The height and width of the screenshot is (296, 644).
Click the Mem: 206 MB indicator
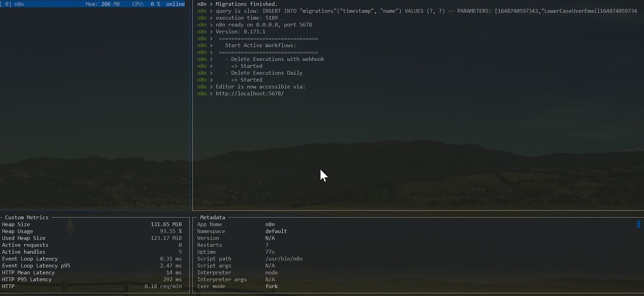click(x=102, y=4)
